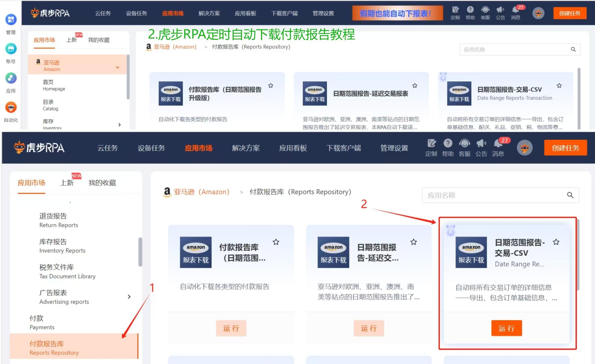
Task: Open 应用 icon in upper screenshot sidebar
Action: 11,78
